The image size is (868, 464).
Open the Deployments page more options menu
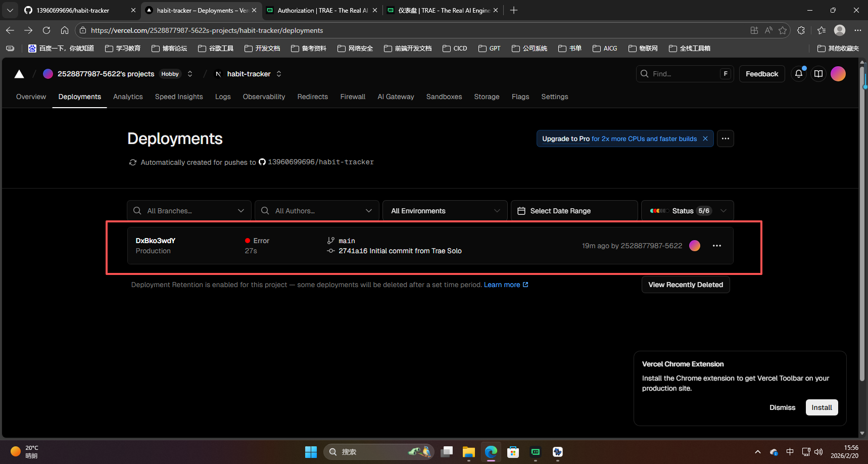point(726,138)
